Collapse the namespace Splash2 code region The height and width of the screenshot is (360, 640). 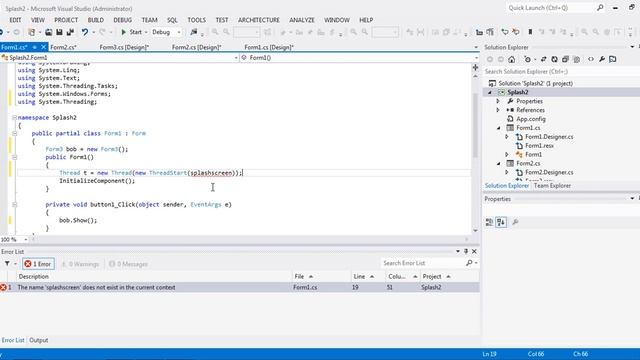pyautogui.click(x=14, y=118)
